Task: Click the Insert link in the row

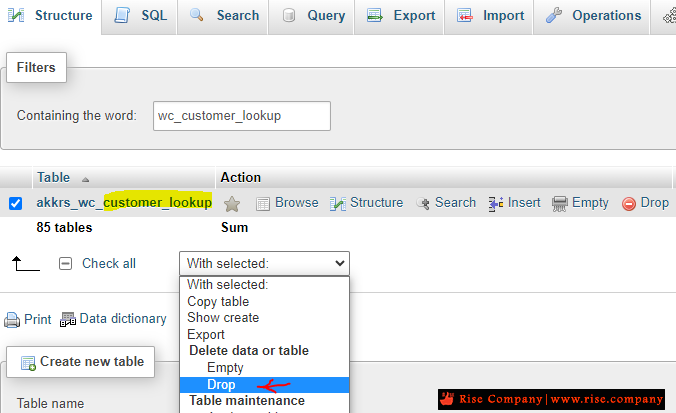Action: tap(524, 202)
